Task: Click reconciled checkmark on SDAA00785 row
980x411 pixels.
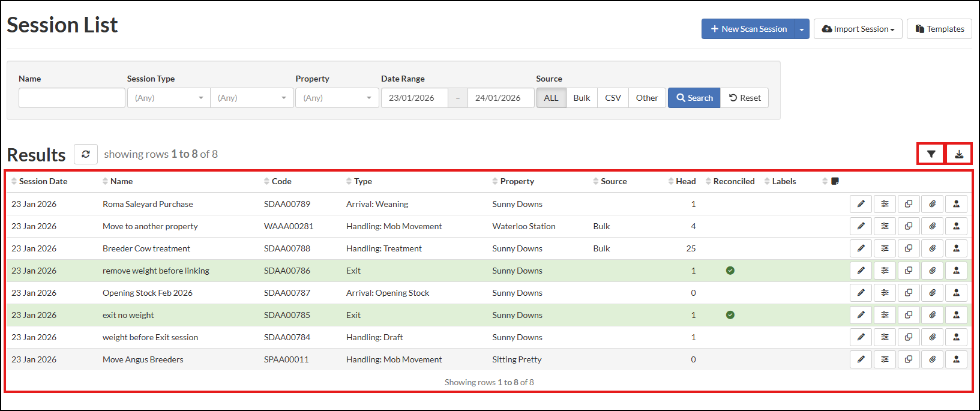Action: [730, 315]
